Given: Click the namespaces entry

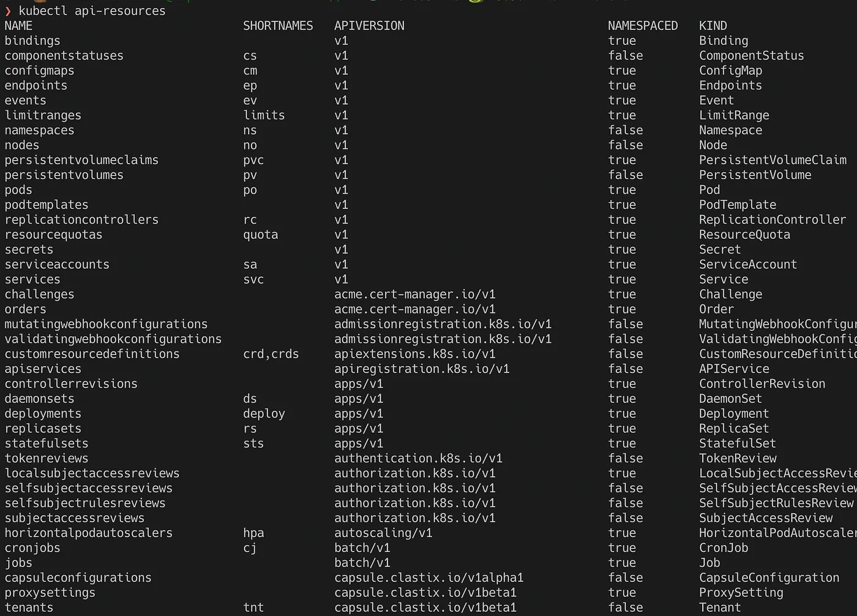Looking at the screenshot, I should point(39,130).
